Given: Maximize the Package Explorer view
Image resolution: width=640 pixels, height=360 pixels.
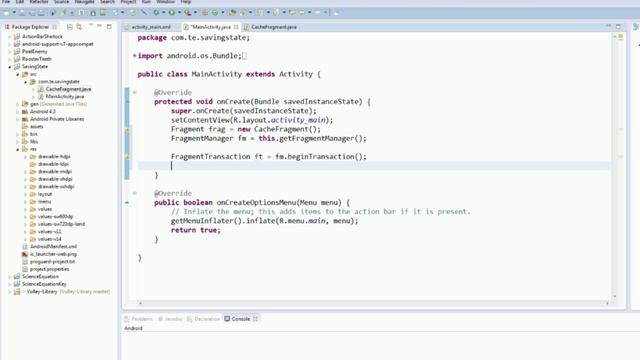Looking at the screenshot, I should coord(109,27).
